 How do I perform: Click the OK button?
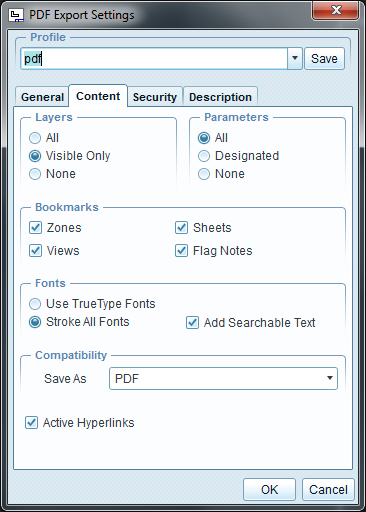pos(269,489)
